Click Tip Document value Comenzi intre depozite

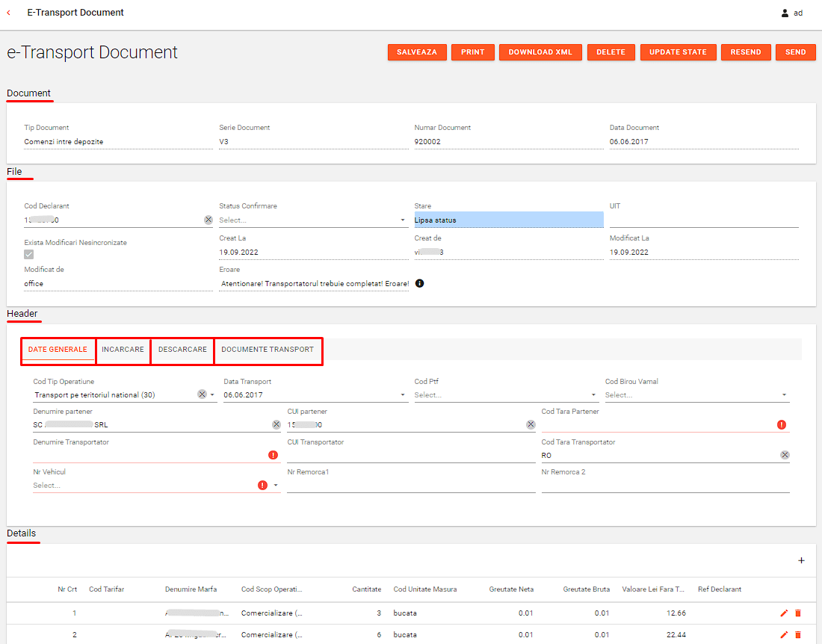pyautogui.click(x=64, y=141)
